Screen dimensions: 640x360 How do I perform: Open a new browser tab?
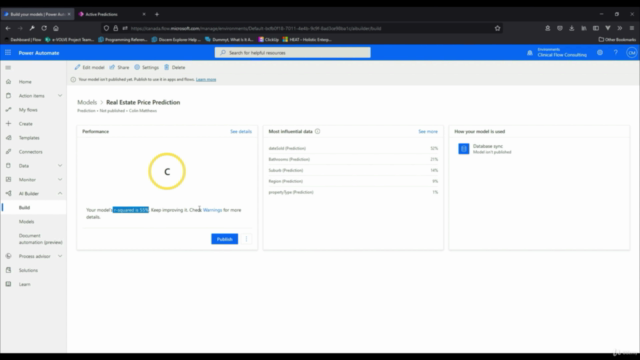pyautogui.click(x=157, y=14)
